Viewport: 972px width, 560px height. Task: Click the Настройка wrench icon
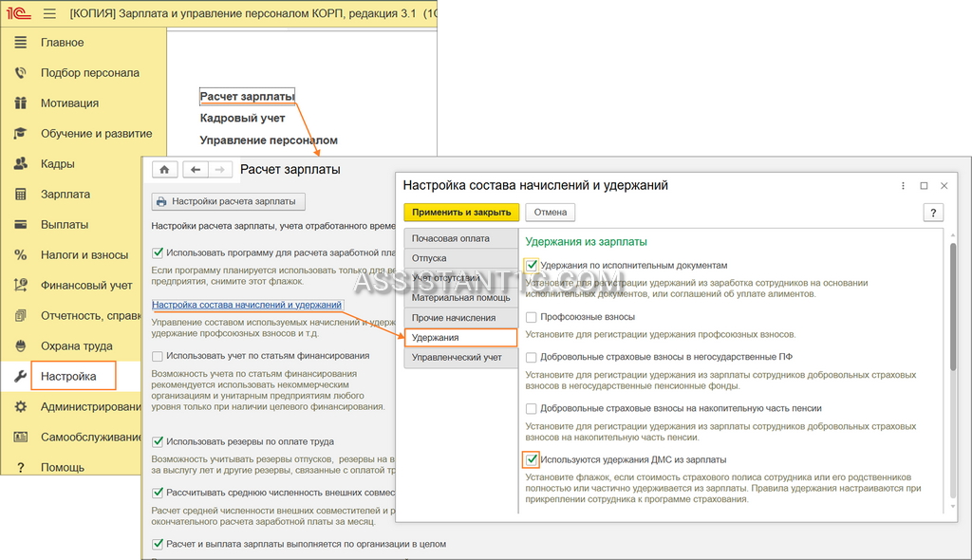click(x=21, y=376)
